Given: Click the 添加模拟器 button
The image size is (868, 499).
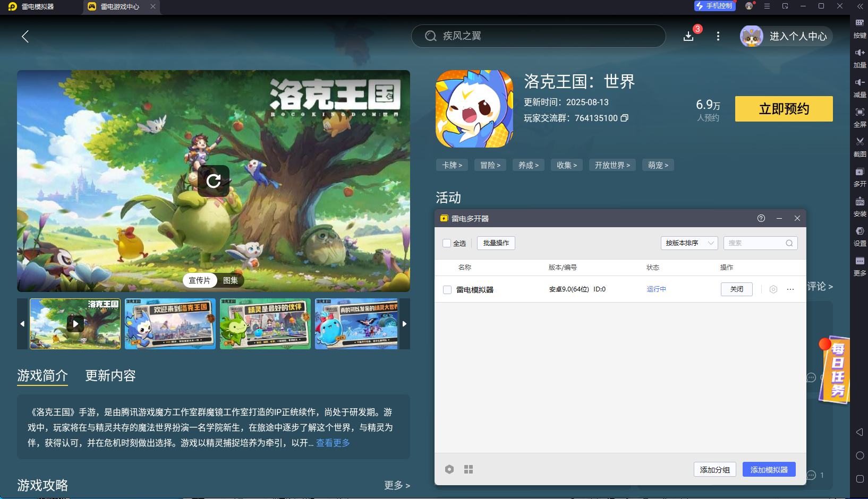Looking at the screenshot, I should [769, 470].
